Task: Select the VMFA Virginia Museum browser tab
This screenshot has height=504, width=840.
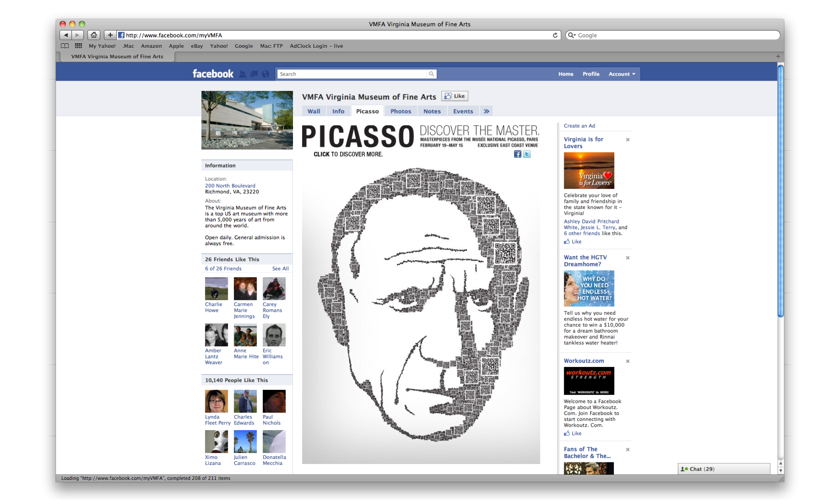Action: click(117, 57)
